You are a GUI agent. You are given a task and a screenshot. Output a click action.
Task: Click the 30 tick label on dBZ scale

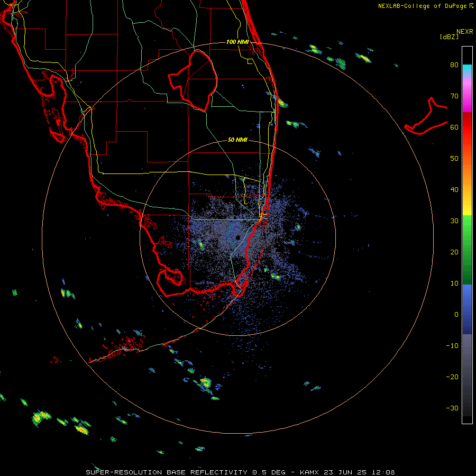pos(454,221)
